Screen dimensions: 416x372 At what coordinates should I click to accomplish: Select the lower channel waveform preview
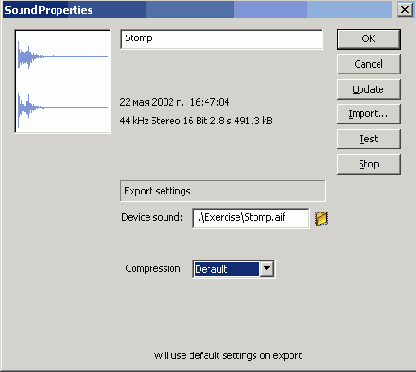coord(63,107)
